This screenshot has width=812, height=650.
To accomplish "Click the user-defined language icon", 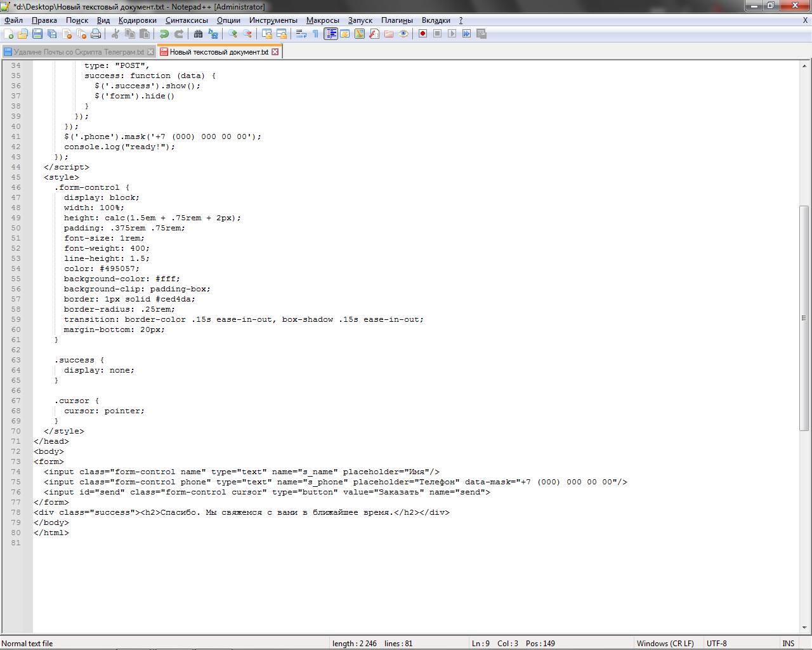I will [x=345, y=34].
